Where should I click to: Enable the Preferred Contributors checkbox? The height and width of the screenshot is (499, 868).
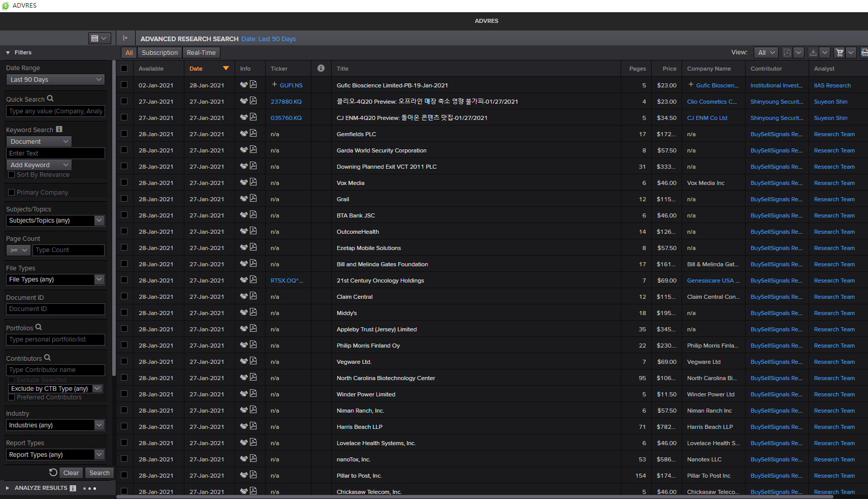pyautogui.click(x=12, y=397)
